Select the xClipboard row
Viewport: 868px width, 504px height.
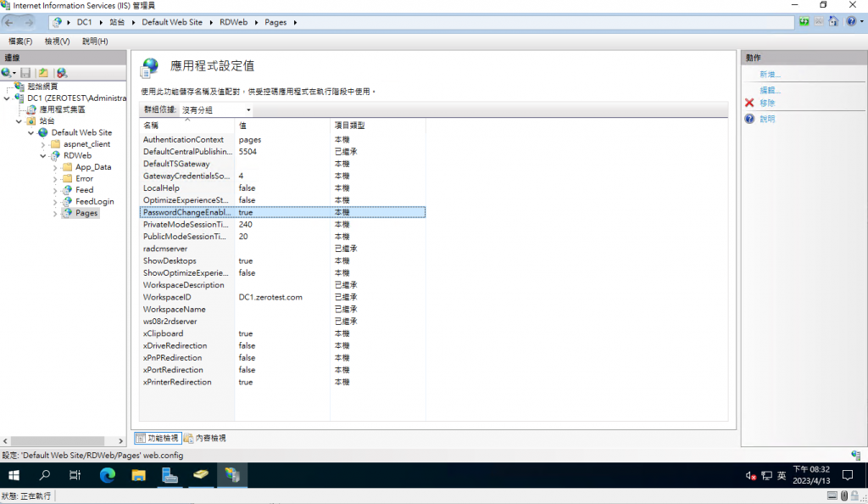click(282, 333)
